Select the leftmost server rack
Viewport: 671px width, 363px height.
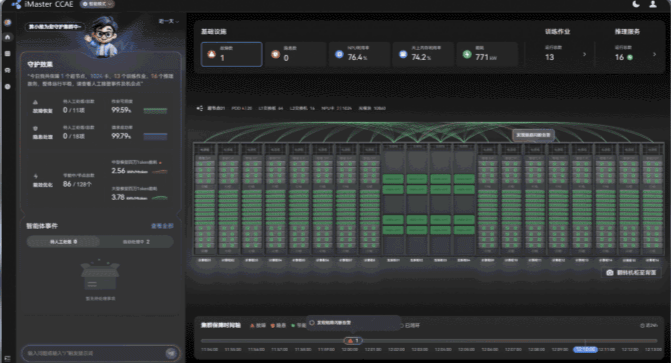(205, 199)
